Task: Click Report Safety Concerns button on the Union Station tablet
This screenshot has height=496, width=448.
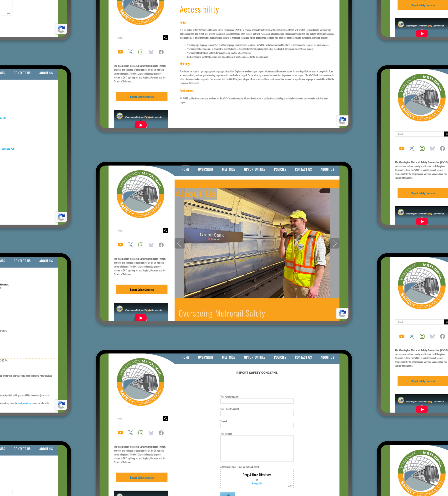Action: pos(142,290)
